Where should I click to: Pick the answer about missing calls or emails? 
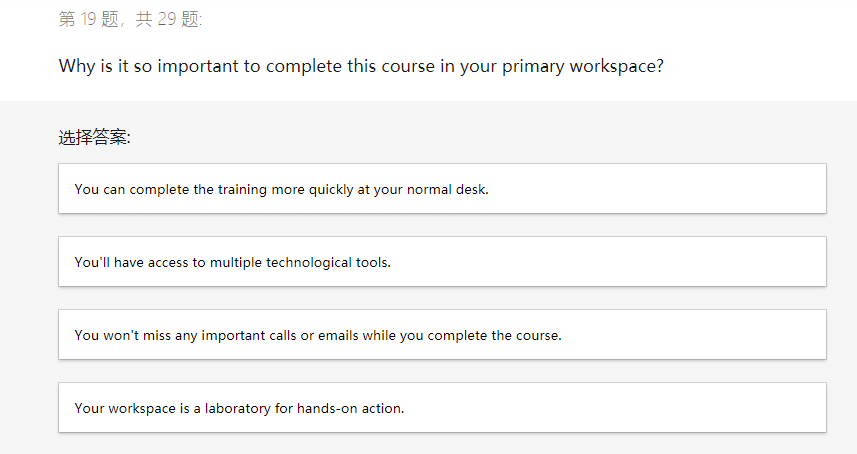(442, 335)
